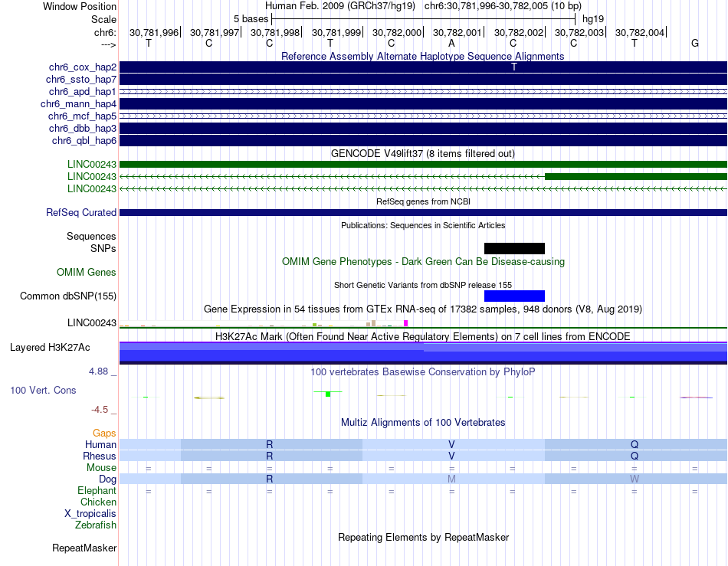Select the RefSeq Curated dark blue bar

pos(423,212)
